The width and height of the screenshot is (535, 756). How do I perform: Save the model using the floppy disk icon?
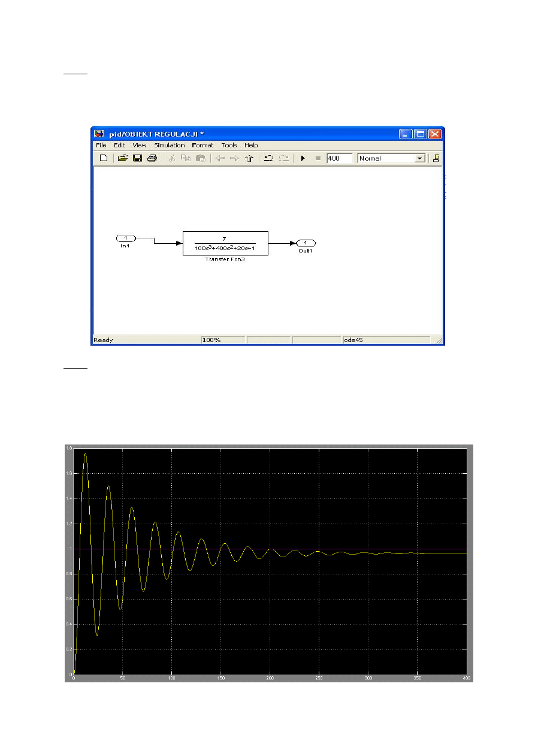pyautogui.click(x=137, y=158)
